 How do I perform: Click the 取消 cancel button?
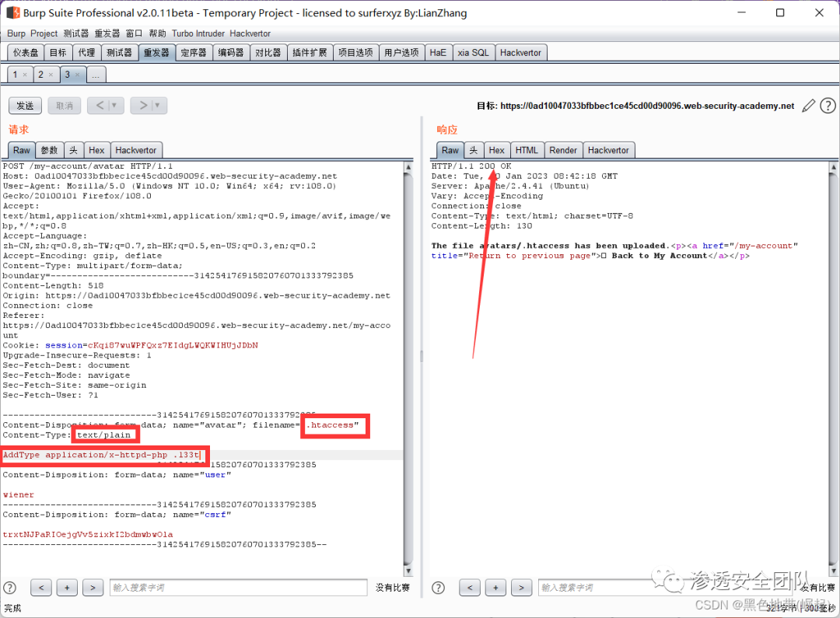point(65,106)
